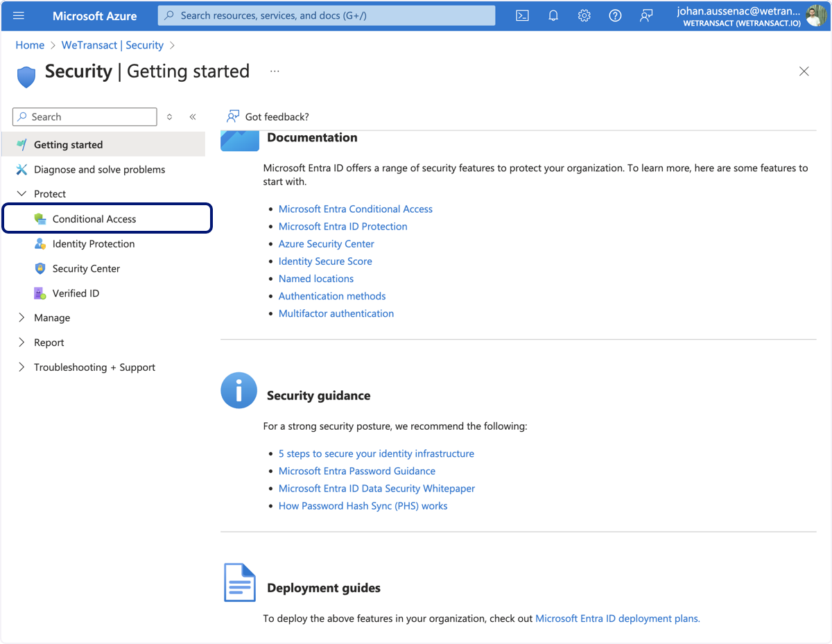
Task: Go to WeTransact | Security breadcrumb
Action: coord(112,45)
